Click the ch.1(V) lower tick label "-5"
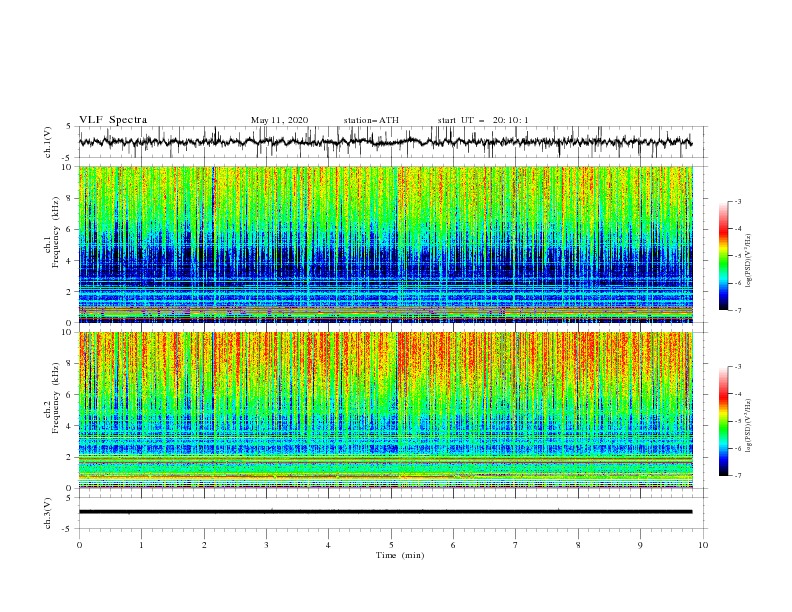 pos(67,158)
